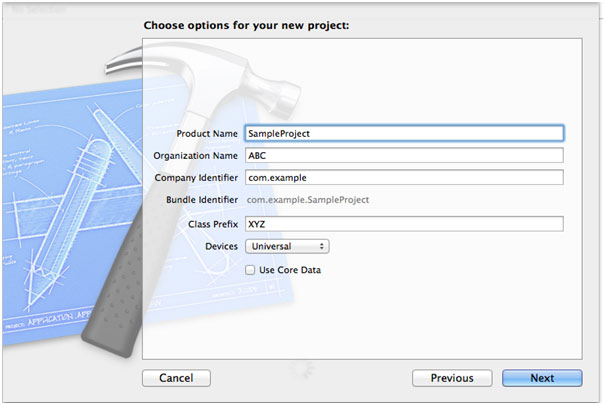Screen dimensions: 605x405
Task: Click the Bundle Identifier value com.example.SampleProject
Action: (x=308, y=200)
